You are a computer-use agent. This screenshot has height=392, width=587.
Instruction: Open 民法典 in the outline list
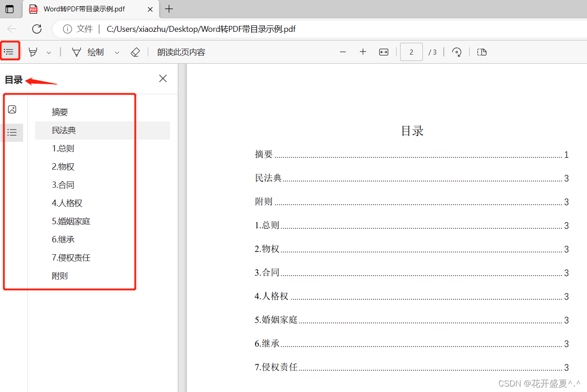pos(102,131)
